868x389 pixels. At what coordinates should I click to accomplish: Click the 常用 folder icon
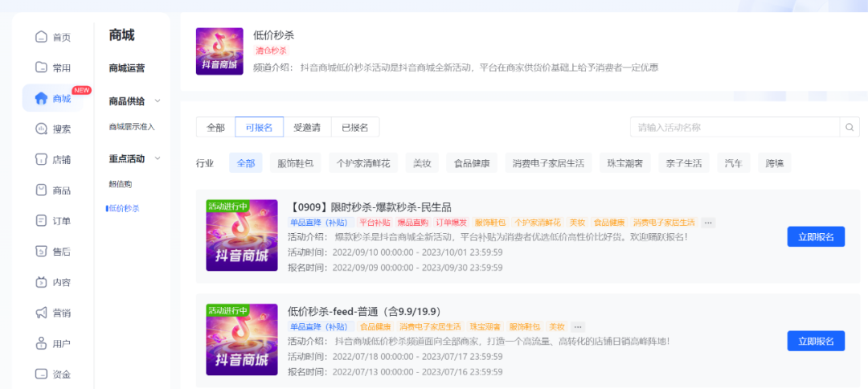[x=41, y=68]
